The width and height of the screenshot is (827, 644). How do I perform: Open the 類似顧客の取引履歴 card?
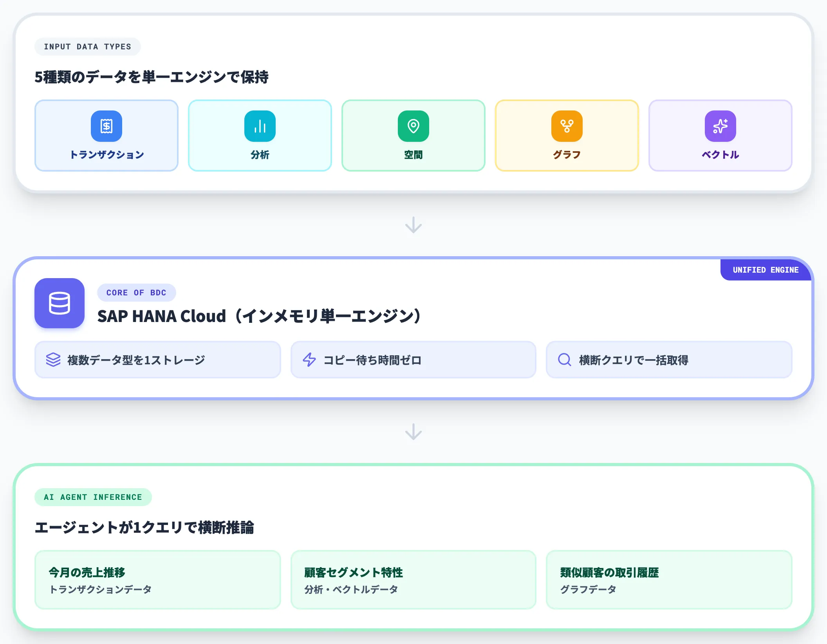tap(669, 580)
